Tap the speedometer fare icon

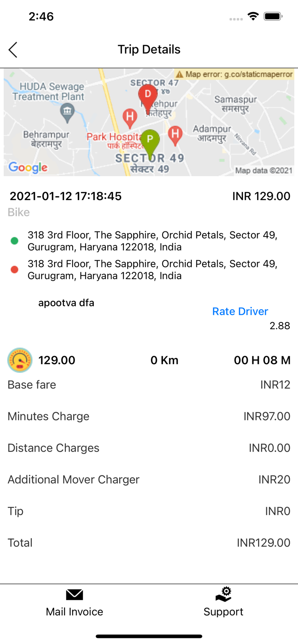tap(20, 360)
